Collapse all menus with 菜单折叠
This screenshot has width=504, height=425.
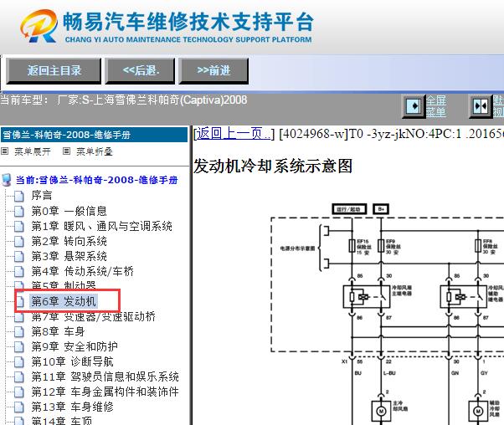(95, 151)
